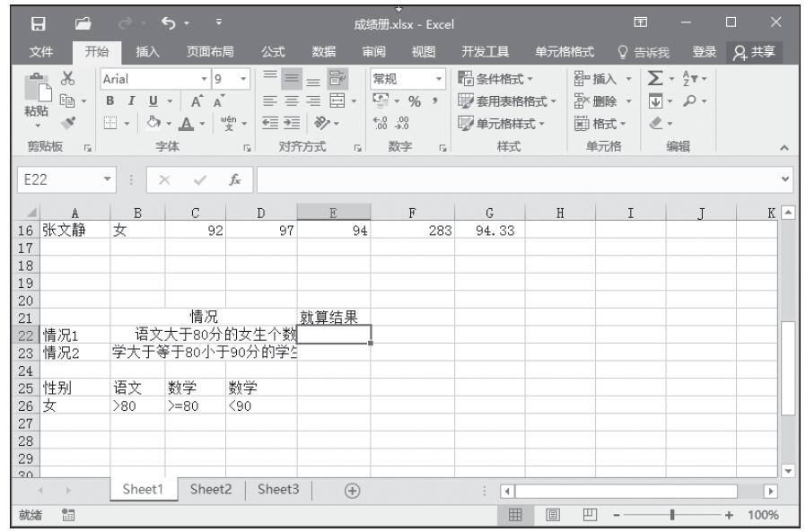Click 共享 share button

759,50
